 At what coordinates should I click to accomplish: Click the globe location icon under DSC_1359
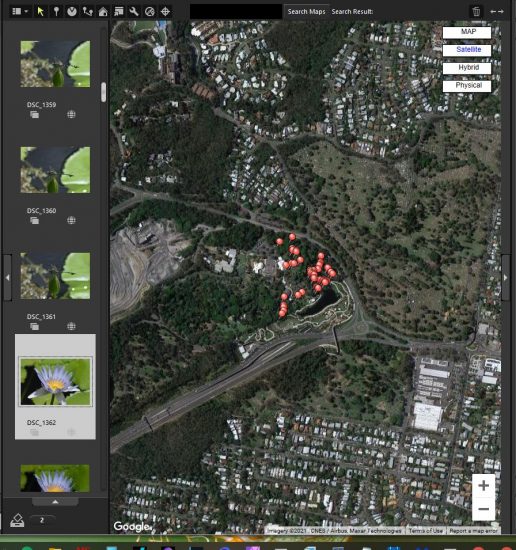click(71, 115)
